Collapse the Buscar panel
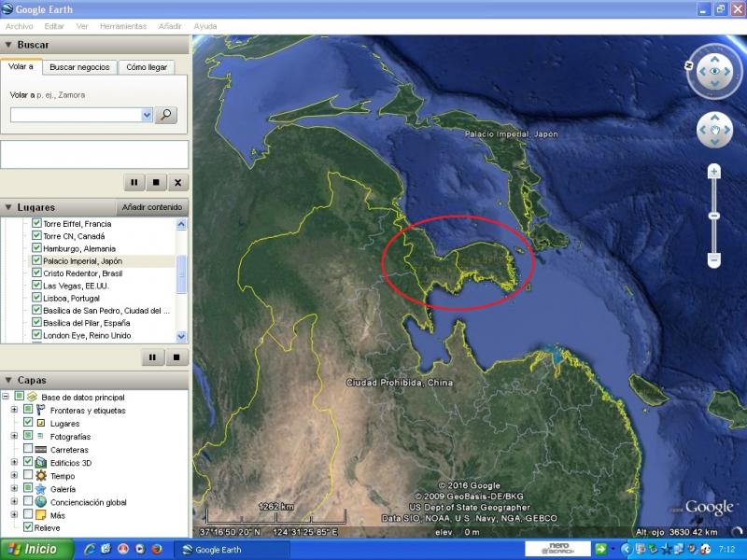747x560 pixels. pos(8,45)
